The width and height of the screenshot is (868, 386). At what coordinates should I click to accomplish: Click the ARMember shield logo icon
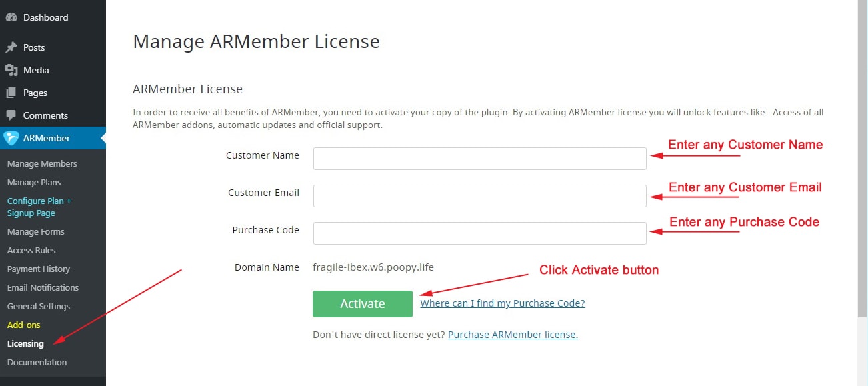[x=11, y=138]
